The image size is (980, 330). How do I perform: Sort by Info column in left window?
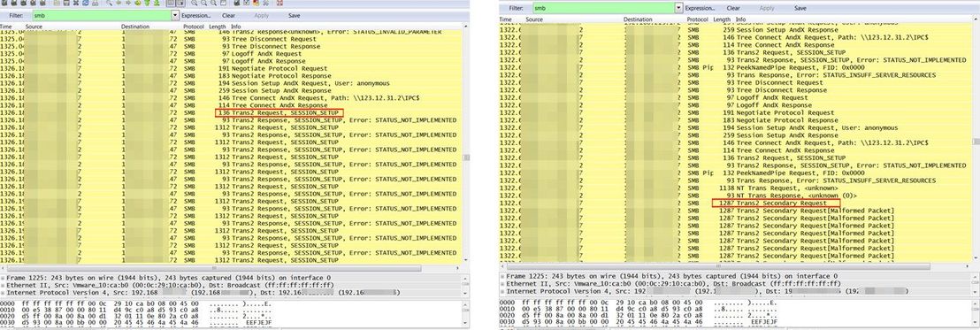pos(235,27)
